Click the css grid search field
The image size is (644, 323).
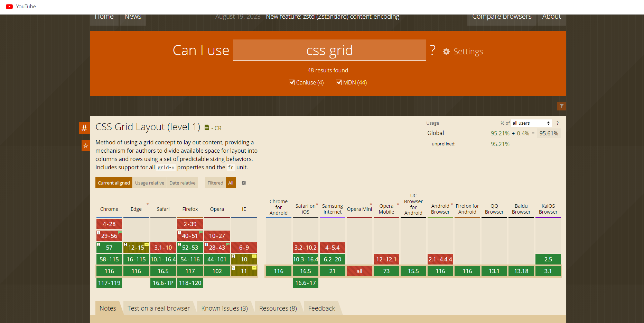[329, 50]
